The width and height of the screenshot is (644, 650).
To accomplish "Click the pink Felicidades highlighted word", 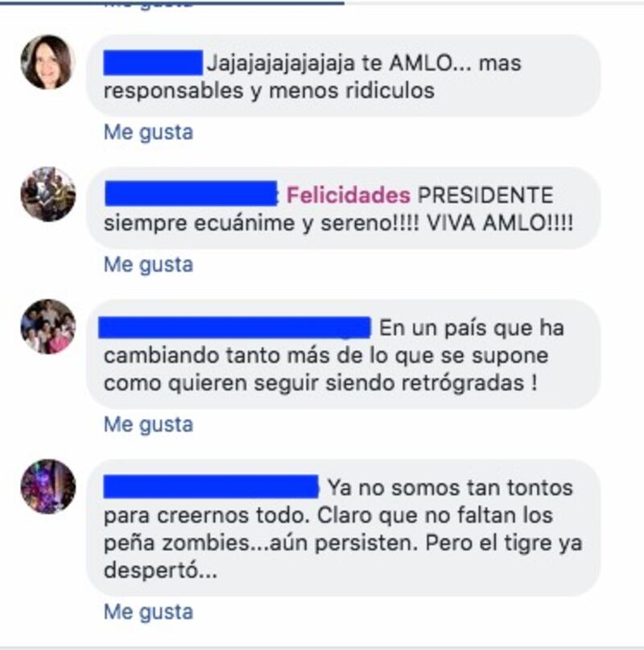I will tap(348, 195).
